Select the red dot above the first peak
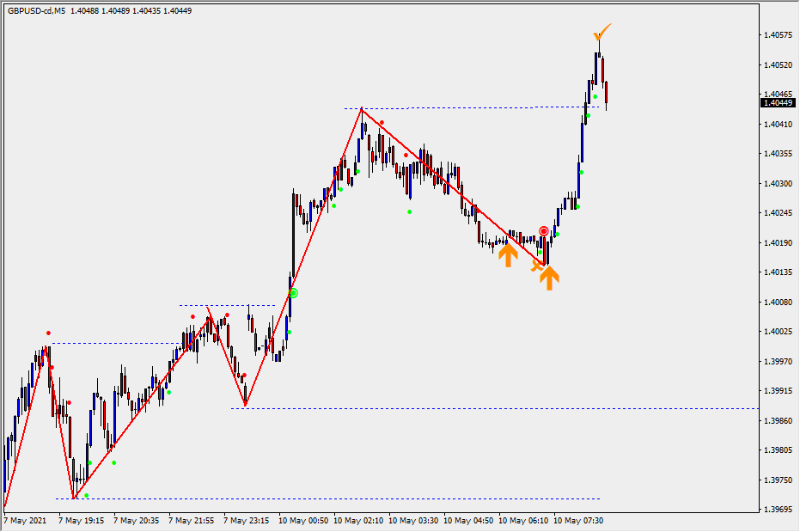The height and width of the screenshot is (532, 800). 48,333
